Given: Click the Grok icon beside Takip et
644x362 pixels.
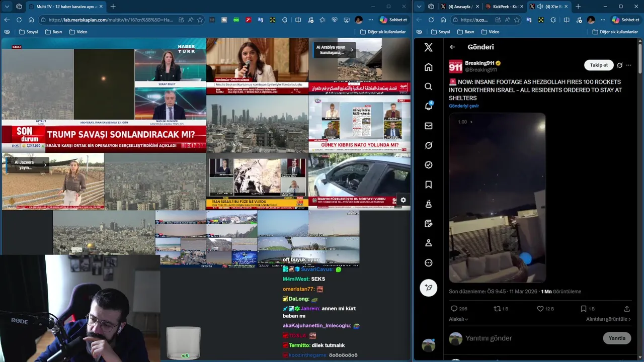Looking at the screenshot, I should 619,65.
